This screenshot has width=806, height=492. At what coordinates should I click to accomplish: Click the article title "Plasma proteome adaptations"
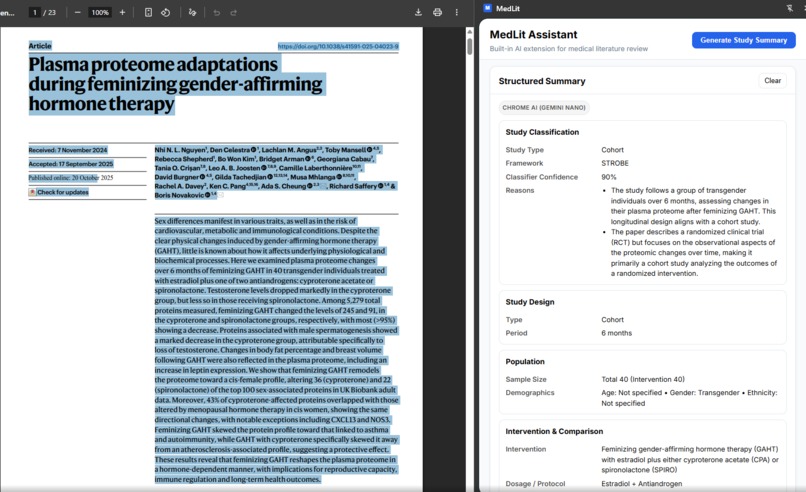pos(153,64)
